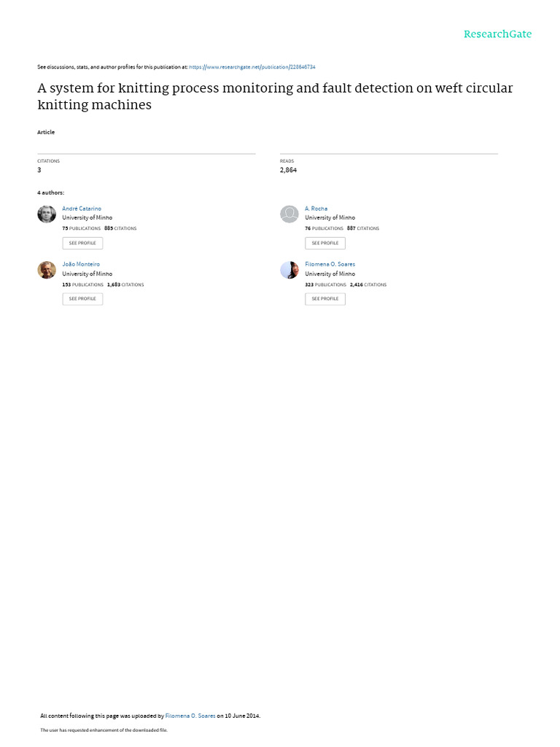
Task: Click the ResearchGate logo
Action: (x=497, y=34)
